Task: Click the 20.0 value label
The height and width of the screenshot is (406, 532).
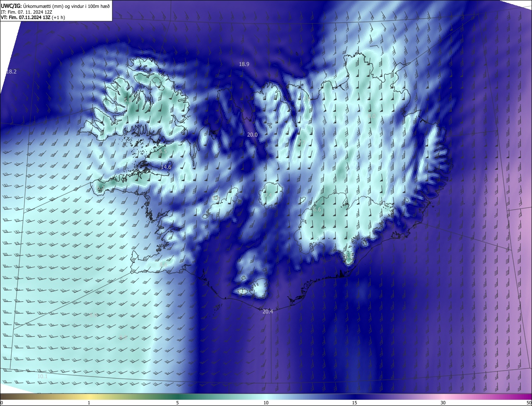Action: coord(252,135)
